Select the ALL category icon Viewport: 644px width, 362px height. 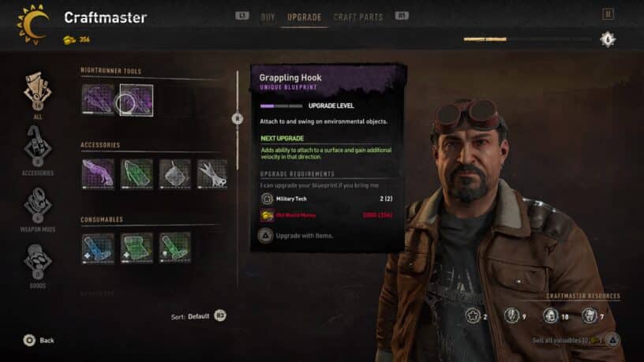[37, 93]
